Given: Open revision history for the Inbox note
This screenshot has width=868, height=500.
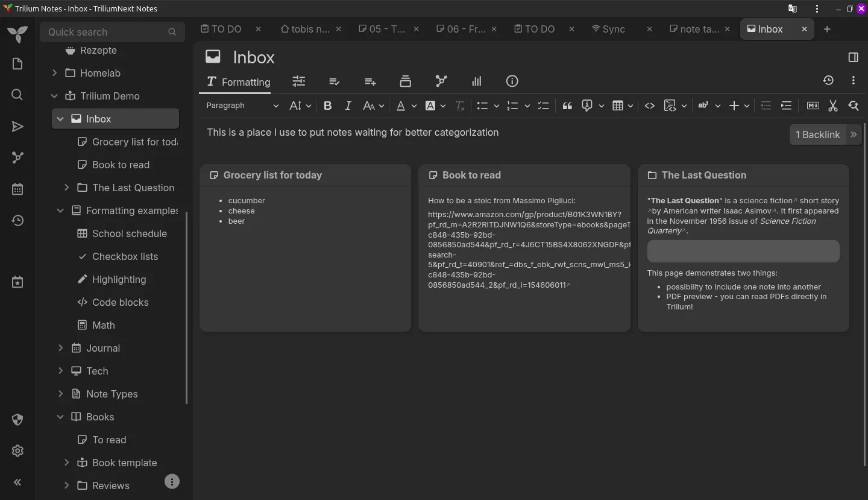Looking at the screenshot, I should [828, 80].
